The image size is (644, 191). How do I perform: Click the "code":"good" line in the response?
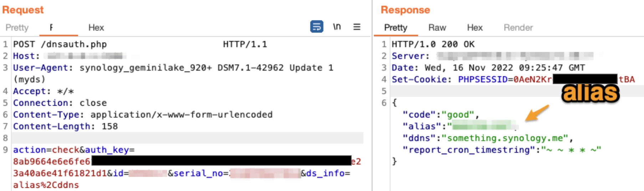point(440,115)
